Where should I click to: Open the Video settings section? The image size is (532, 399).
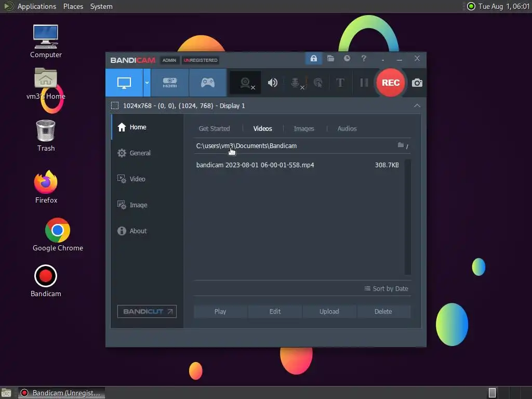click(x=147, y=179)
